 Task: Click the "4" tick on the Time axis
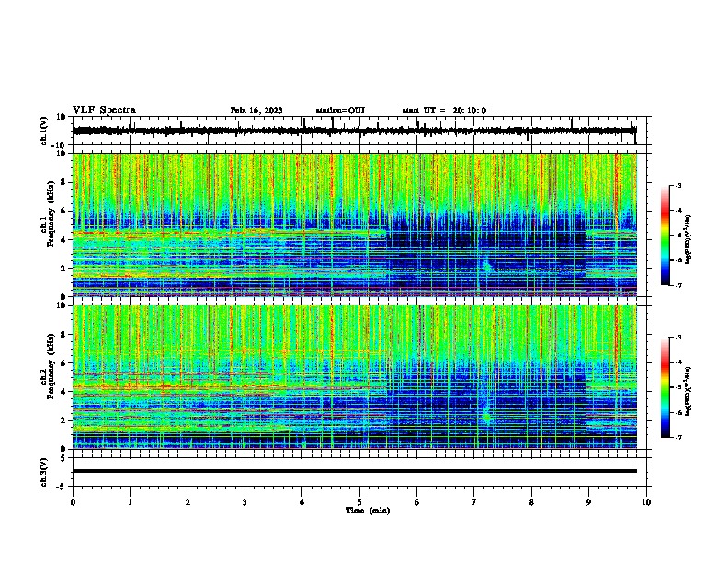click(x=302, y=502)
